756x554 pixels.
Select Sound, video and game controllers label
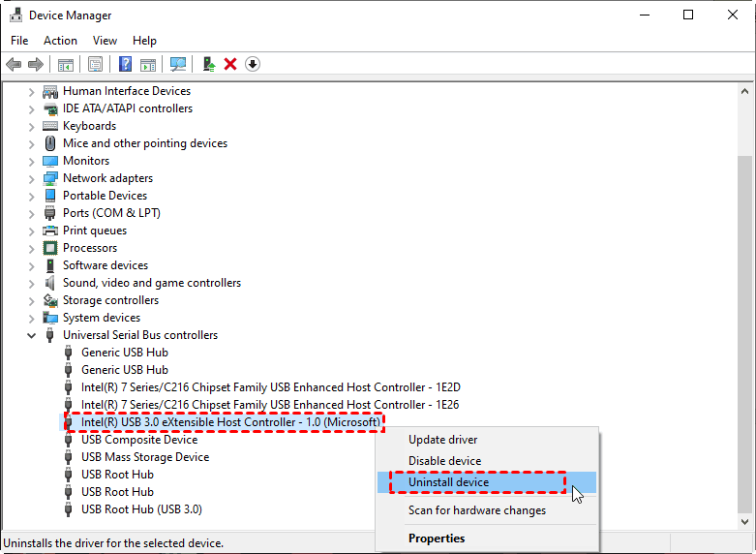click(x=152, y=283)
